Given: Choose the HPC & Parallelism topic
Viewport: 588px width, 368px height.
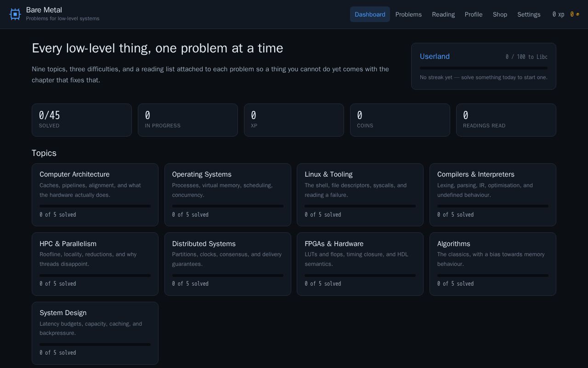Looking at the screenshot, I should pyautogui.click(x=95, y=264).
